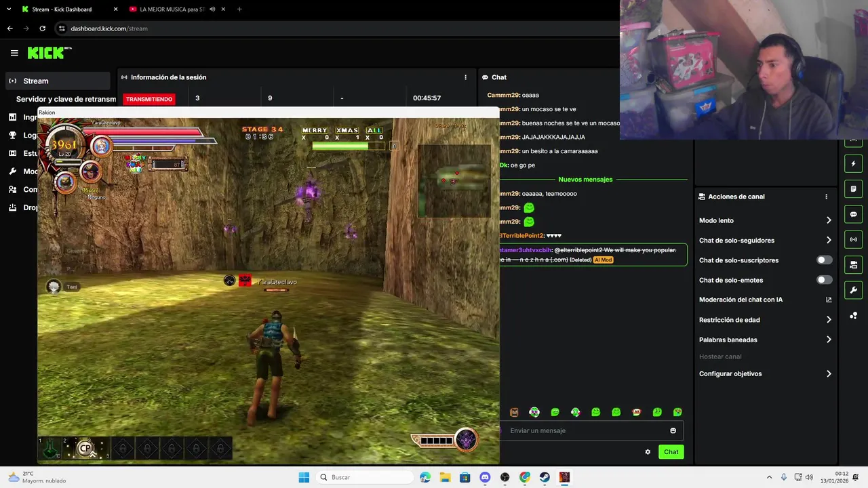Click the green Chat send button
The width and height of the screenshot is (868, 488).
point(671,452)
